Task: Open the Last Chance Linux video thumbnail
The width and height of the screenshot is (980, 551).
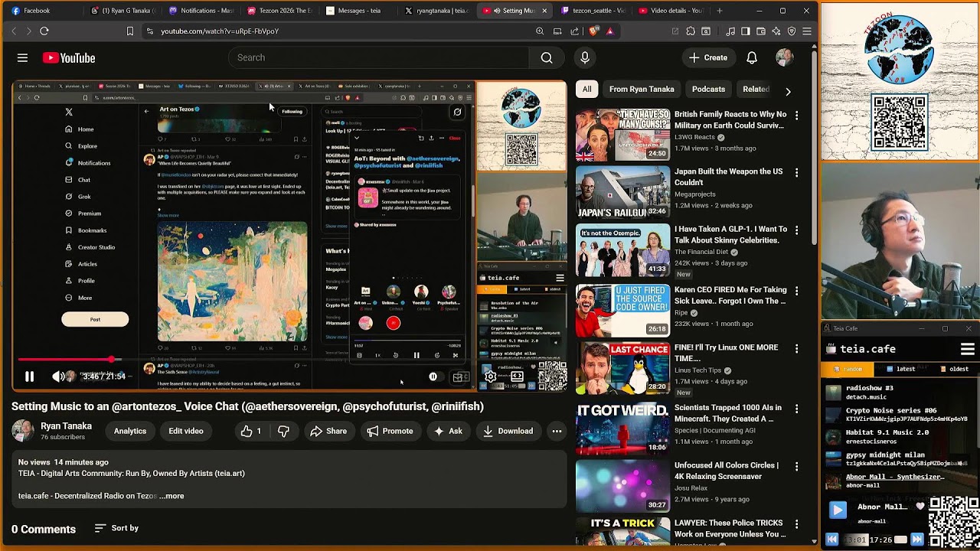Action: coord(622,368)
